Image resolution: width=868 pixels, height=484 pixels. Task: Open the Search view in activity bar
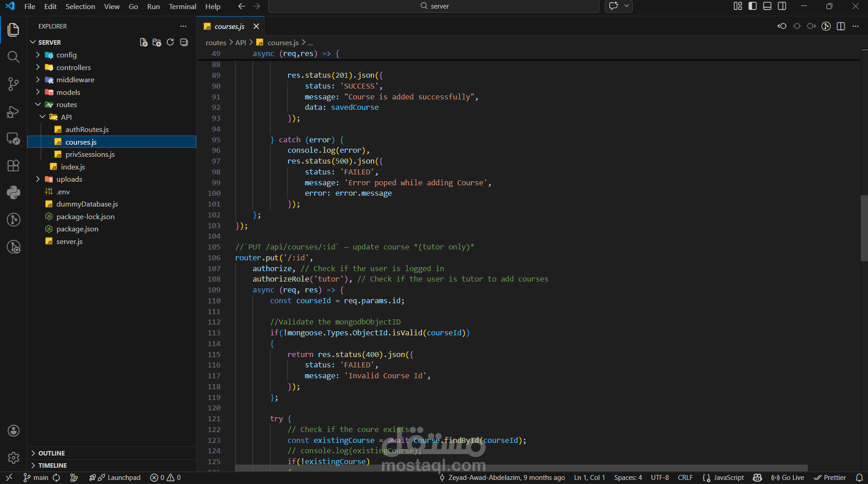tap(13, 57)
